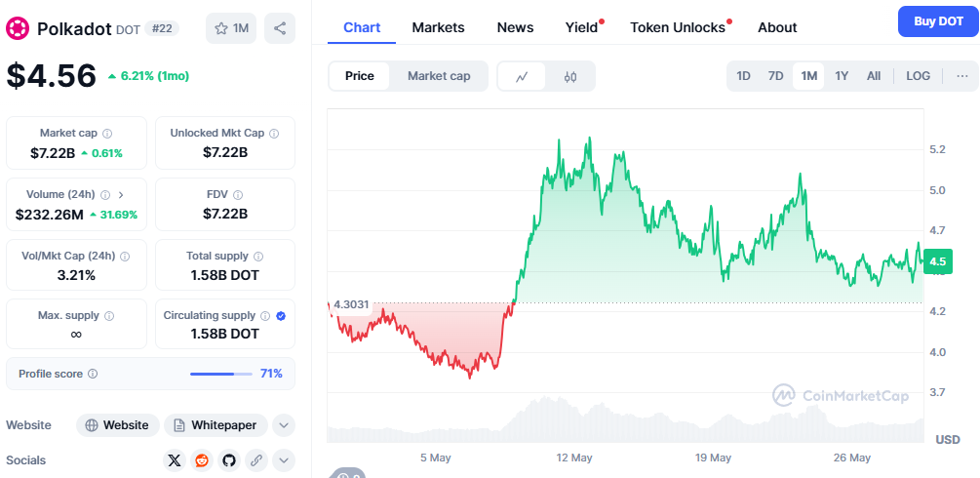This screenshot has width=980, height=478.
Task: Open the News tab
Action: 515,27
